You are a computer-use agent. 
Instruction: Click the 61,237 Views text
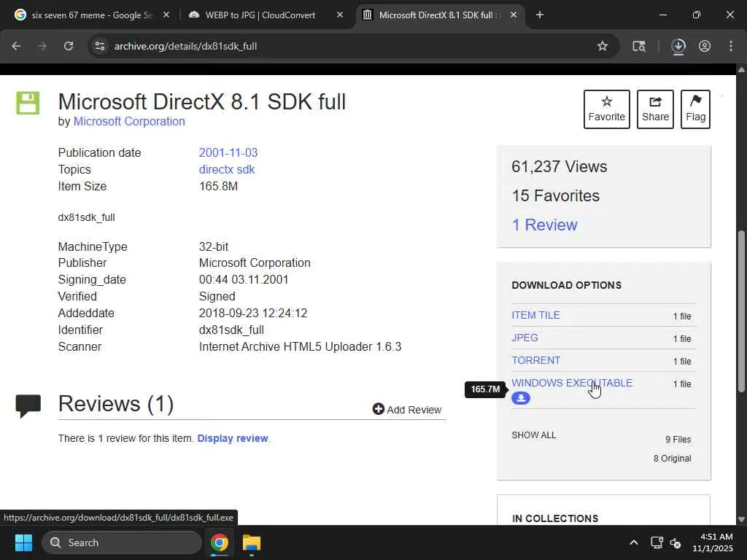click(560, 167)
